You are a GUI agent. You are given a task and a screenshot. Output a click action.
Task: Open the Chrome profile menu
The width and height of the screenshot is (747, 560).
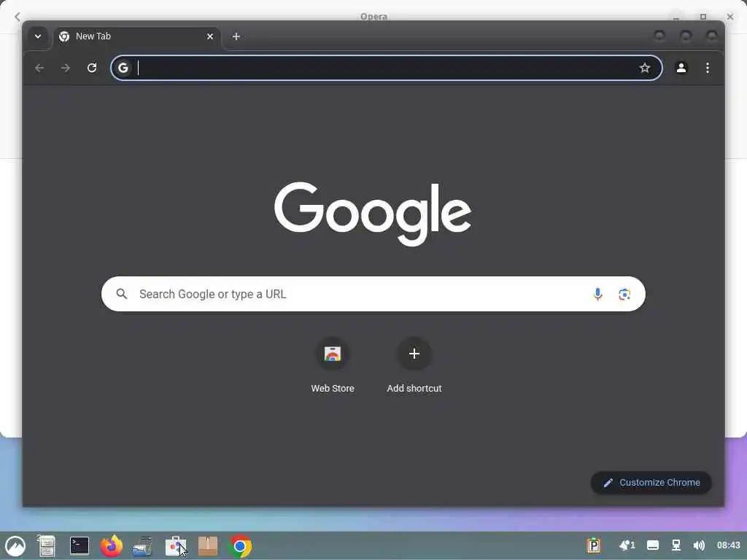tap(681, 68)
